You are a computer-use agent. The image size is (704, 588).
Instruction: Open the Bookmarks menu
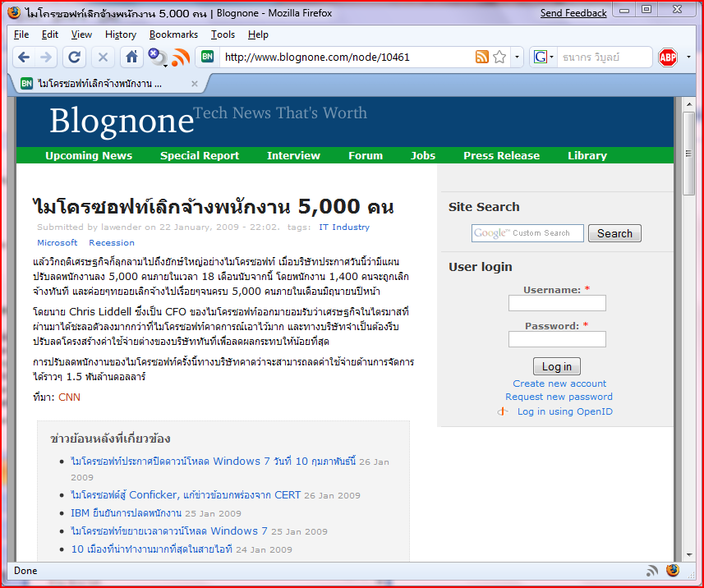point(173,34)
